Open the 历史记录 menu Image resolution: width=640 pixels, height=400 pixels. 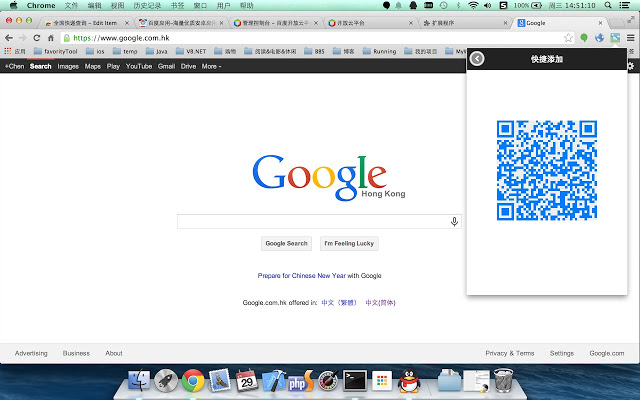click(x=147, y=5)
